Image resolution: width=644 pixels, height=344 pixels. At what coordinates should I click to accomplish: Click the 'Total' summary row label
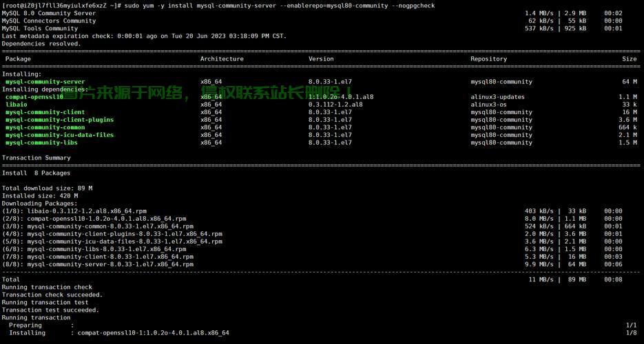pyautogui.click(x=11, y=279)
